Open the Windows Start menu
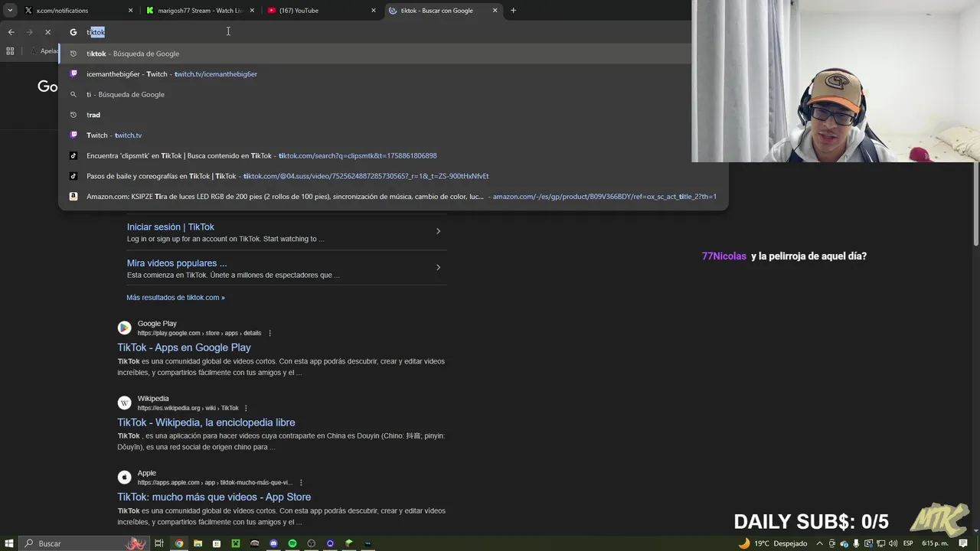The height and width of the screenshot is (551, 980). (8, 543)
